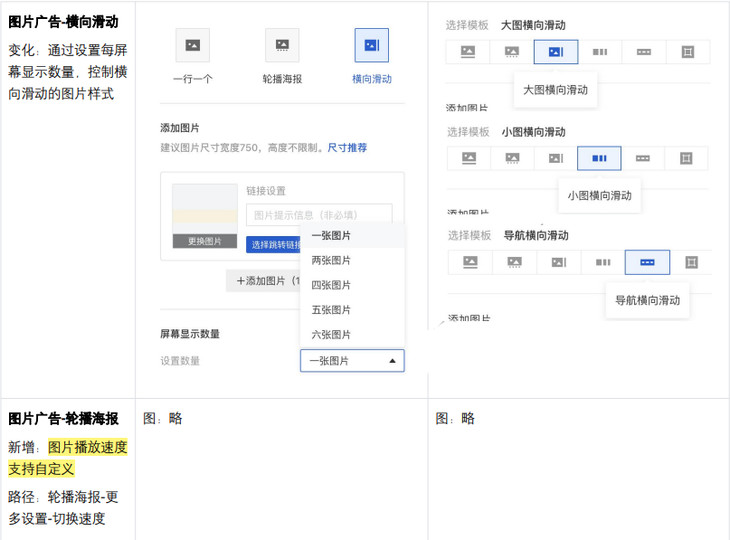Click the three-bar icon in 大图横向滑动 row
The width and height of the screenshot is (730, 540).
coord(599,52)
